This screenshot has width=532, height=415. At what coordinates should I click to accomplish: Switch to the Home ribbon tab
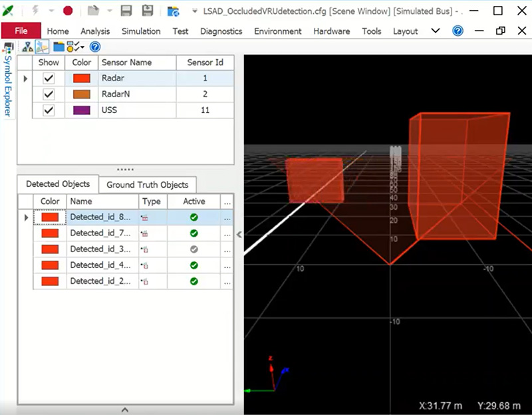click(x=58, y=31)
